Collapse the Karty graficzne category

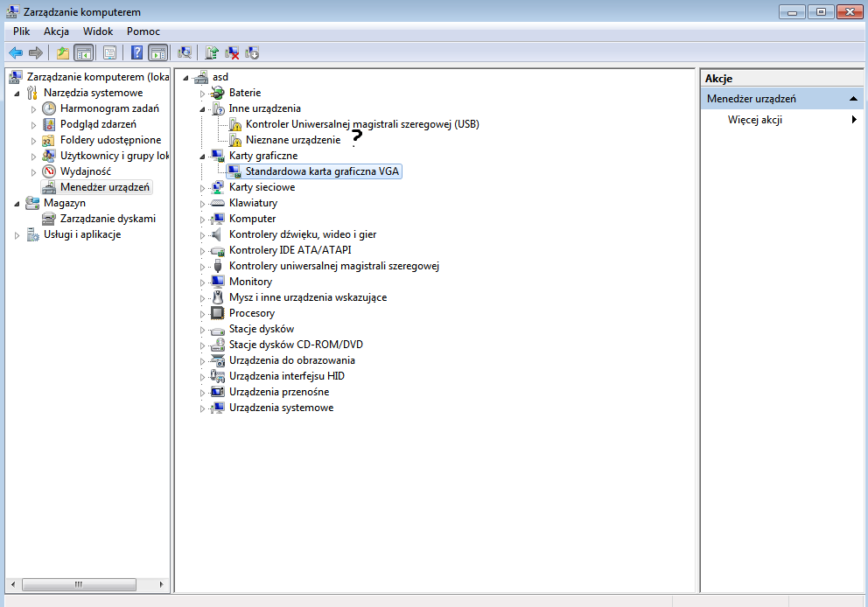pyautogui.click(x=203, y=157)
